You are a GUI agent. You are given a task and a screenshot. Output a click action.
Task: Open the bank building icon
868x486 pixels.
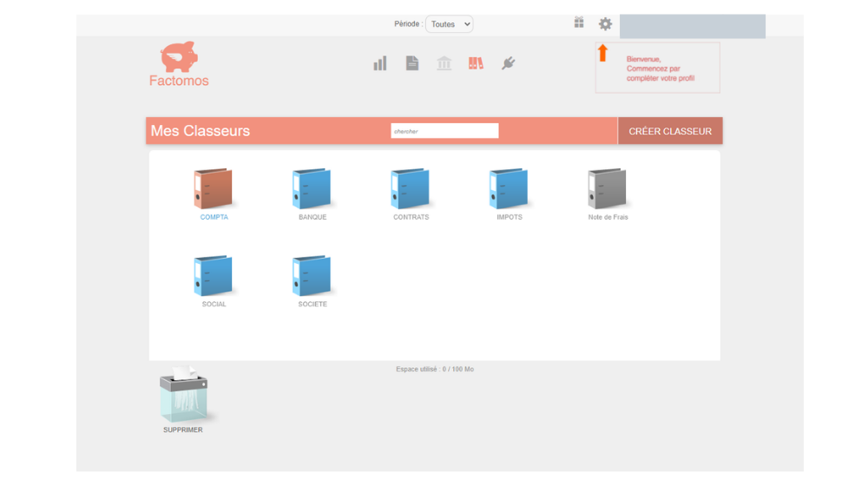(x=444, y=63)
